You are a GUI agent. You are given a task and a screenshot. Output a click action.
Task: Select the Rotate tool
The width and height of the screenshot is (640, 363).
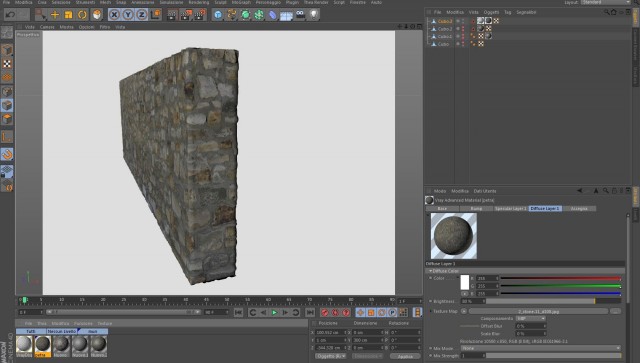point(82,15)
